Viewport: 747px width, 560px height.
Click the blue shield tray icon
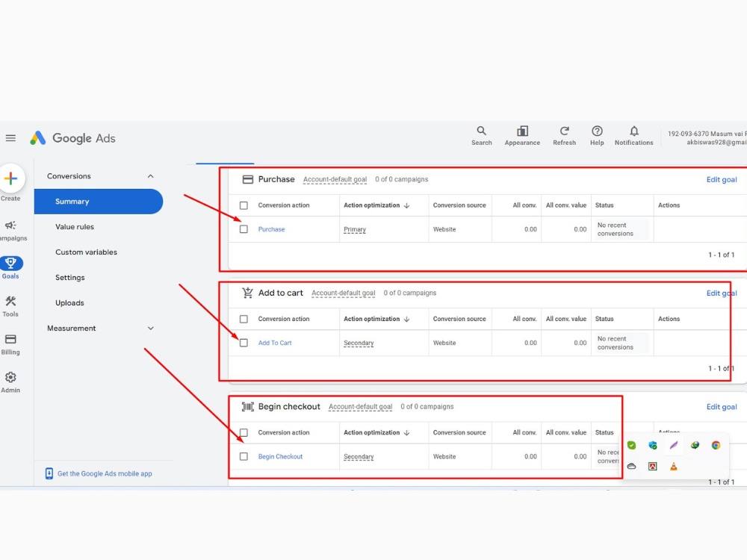(x=653, y=445)
